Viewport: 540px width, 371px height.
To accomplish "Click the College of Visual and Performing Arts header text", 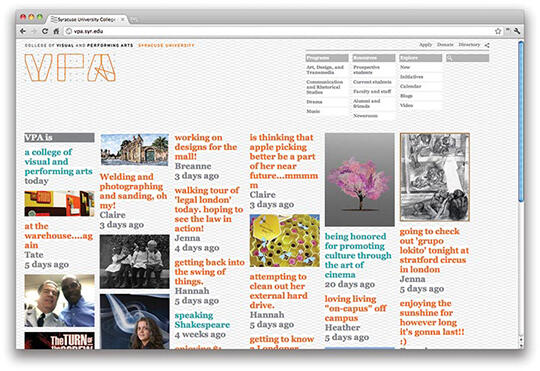I will [79, 45].
